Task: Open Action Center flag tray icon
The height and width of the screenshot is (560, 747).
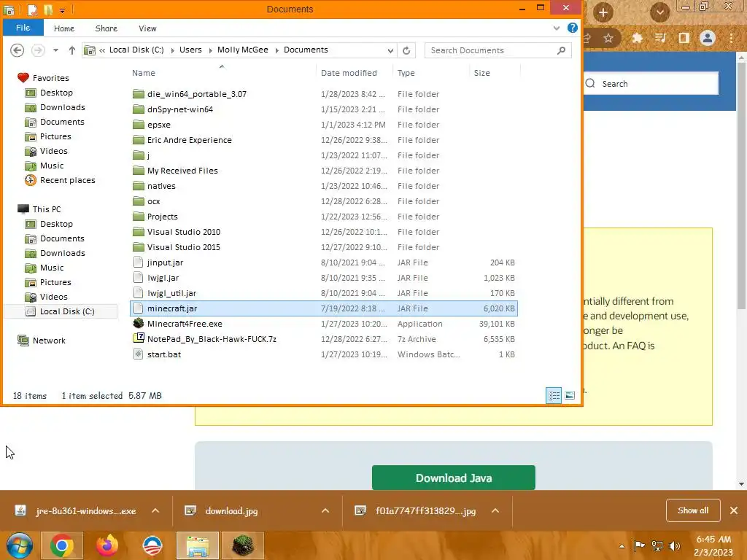Action: 639,545
